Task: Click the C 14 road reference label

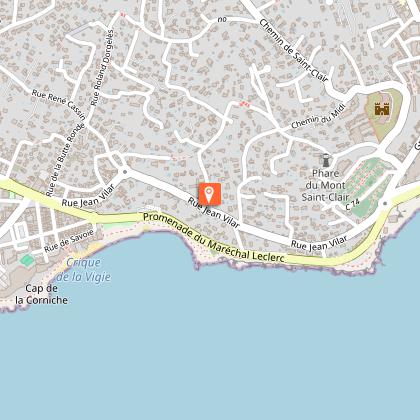Action: 352,205
